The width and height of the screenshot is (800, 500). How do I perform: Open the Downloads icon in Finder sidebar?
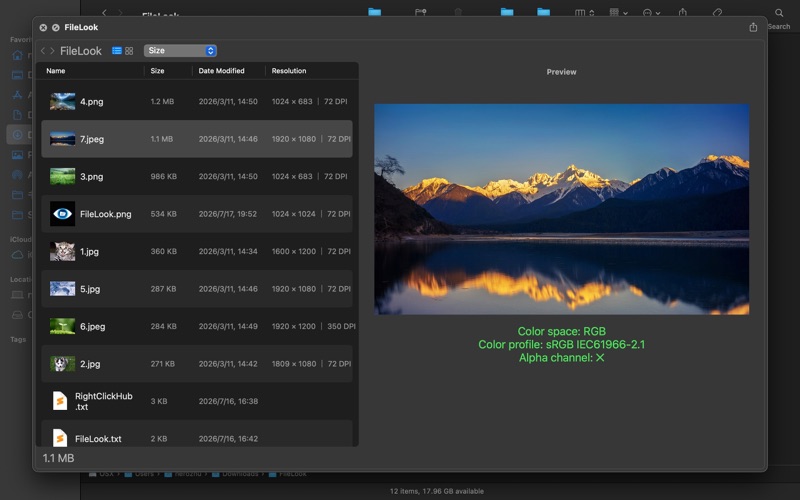(x=17, y=135)
